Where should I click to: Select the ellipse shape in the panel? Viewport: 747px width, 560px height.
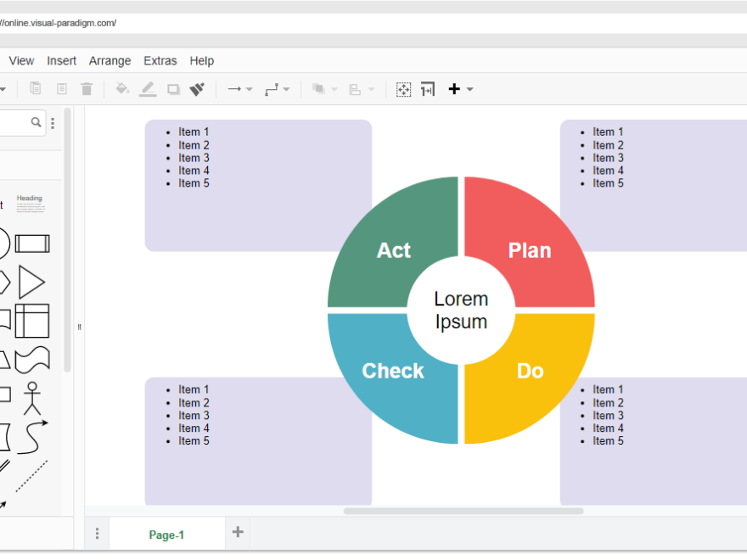(x=3, y=244)
